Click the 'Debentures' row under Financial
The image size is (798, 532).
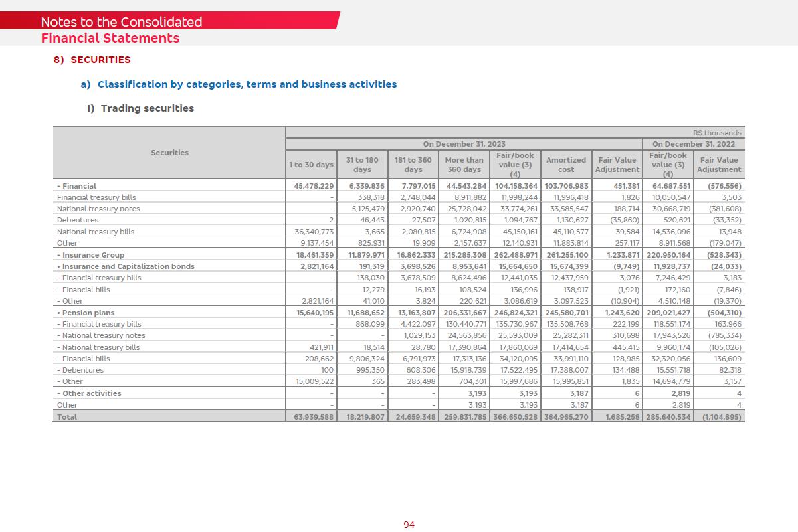(78, 220)
